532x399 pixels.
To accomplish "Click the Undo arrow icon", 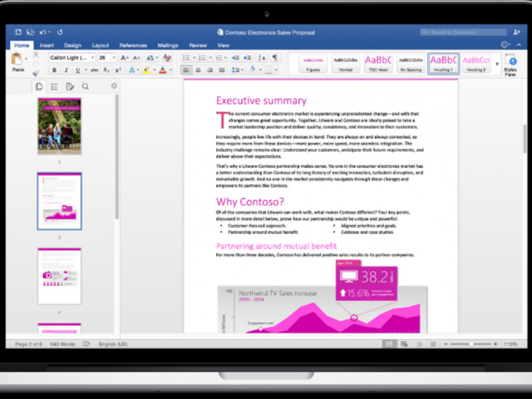I will 43,32.
